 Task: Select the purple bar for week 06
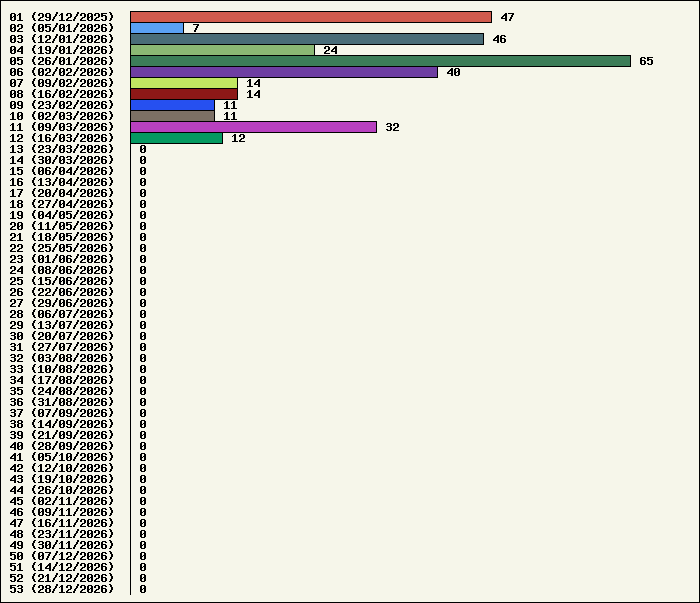point(284,72)
